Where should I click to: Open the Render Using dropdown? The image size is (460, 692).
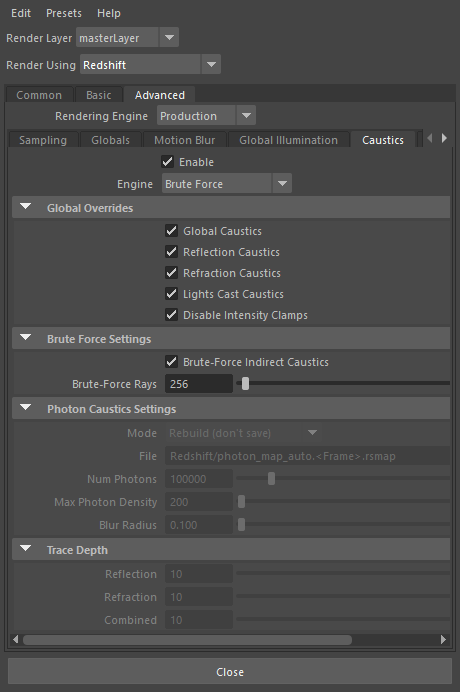point(150,65)
